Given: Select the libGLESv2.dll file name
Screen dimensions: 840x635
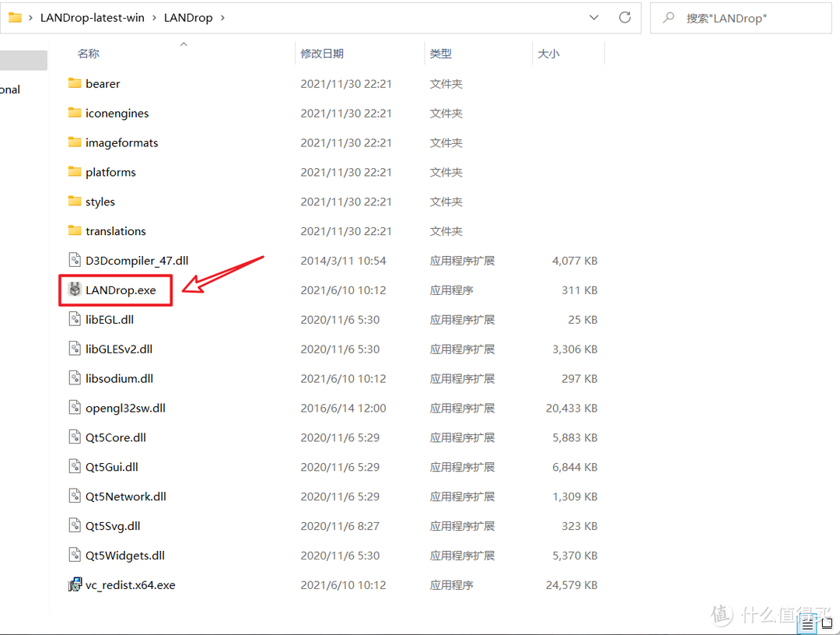Looking at the screenshot, I should (x=119, y=349).
